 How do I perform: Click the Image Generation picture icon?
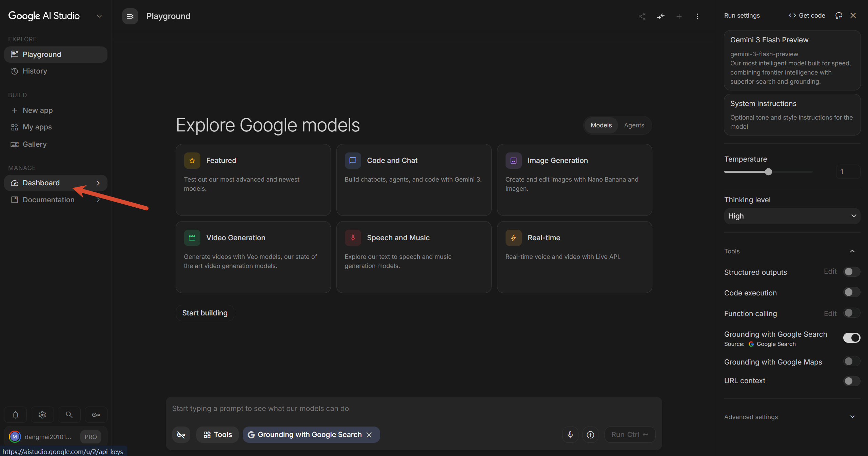514,161
